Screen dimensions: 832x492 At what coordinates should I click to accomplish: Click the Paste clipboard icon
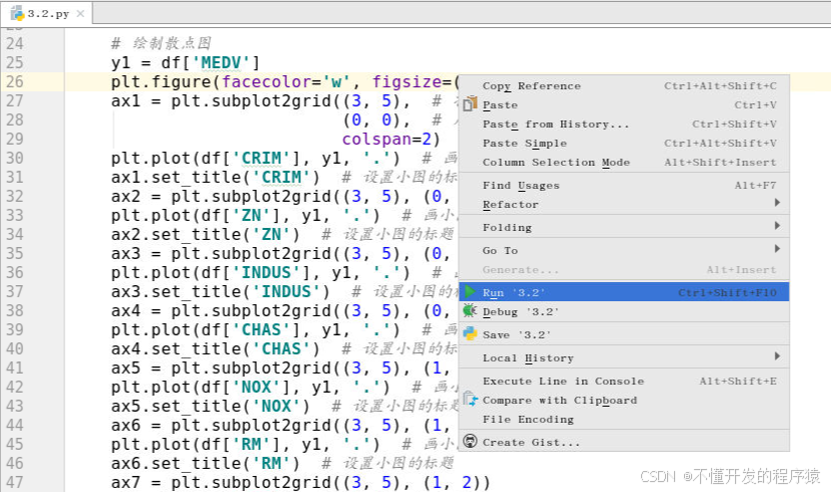470,103
